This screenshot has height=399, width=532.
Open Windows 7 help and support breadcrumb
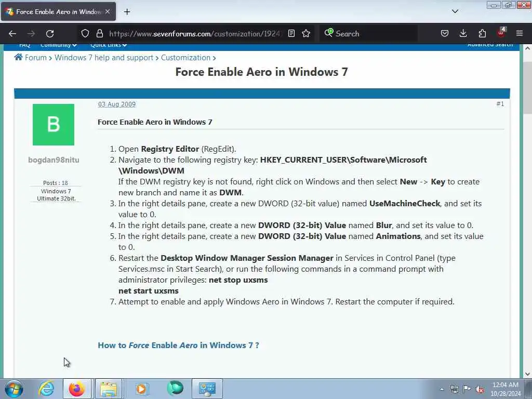coord(104,58)
